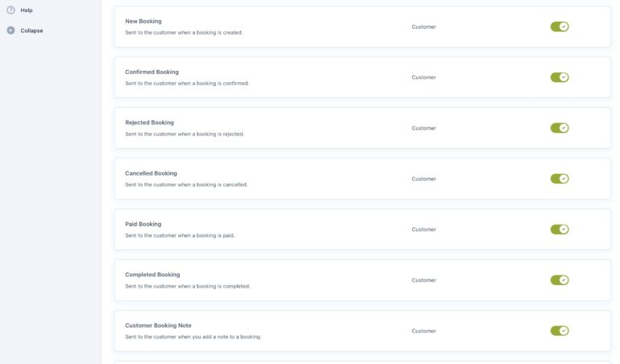
Task: Click the Help question mark icon
Action: (x=10, y=10)
